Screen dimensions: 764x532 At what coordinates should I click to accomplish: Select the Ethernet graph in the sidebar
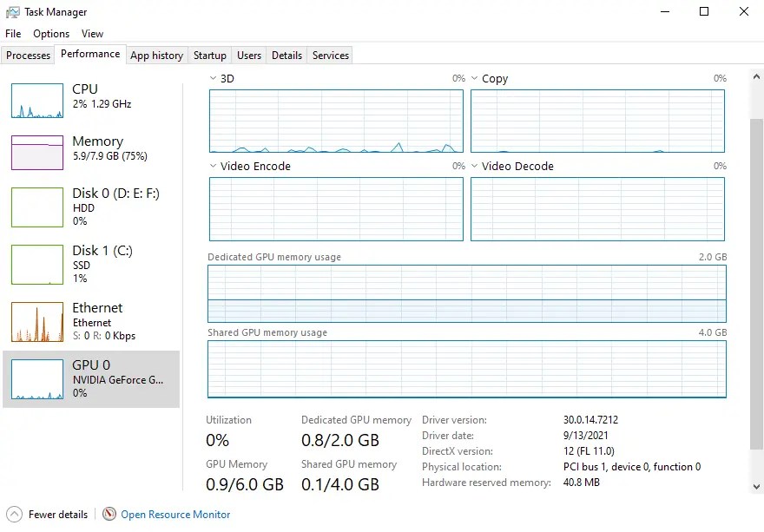point(91,322)
